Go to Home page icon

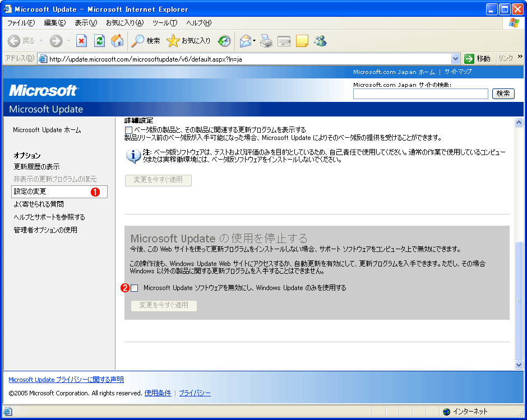click(117, 41)
